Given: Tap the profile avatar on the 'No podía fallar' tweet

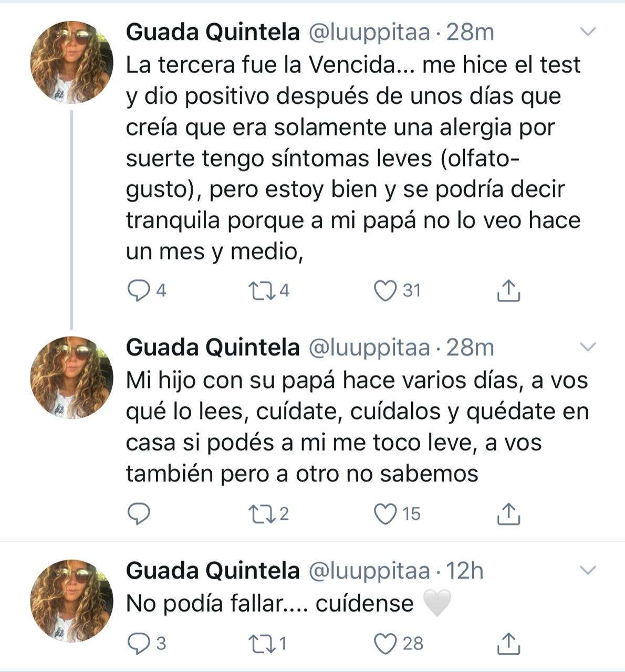Looking at the screenshot, I should [71, 600].
